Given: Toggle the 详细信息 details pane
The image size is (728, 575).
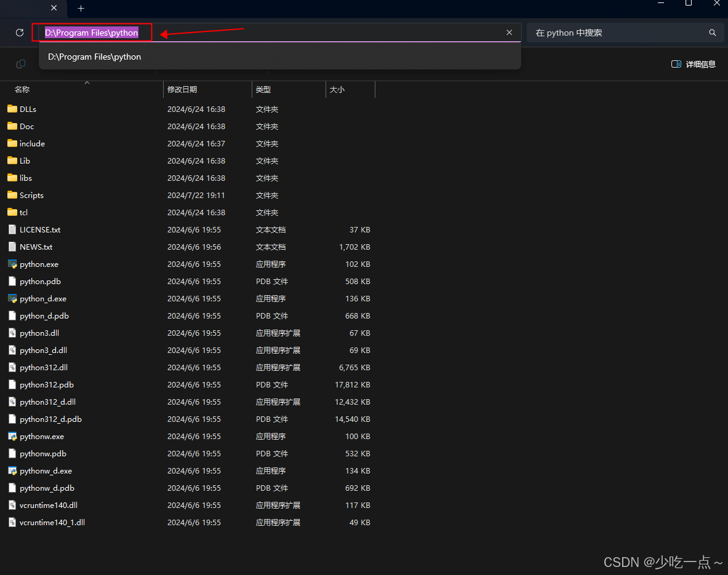Looking at the screenshot, I should pos(693,64).
